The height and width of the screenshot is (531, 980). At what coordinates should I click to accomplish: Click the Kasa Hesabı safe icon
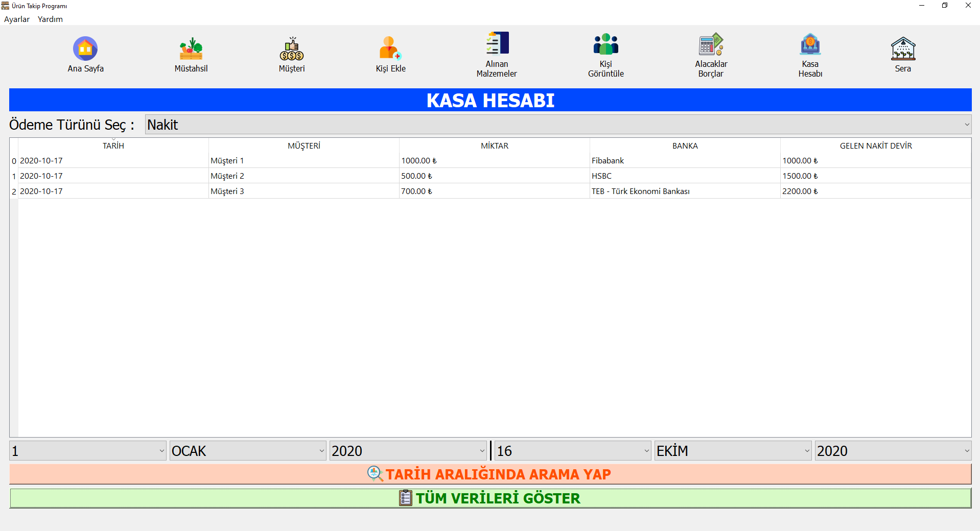pos(810,44)
